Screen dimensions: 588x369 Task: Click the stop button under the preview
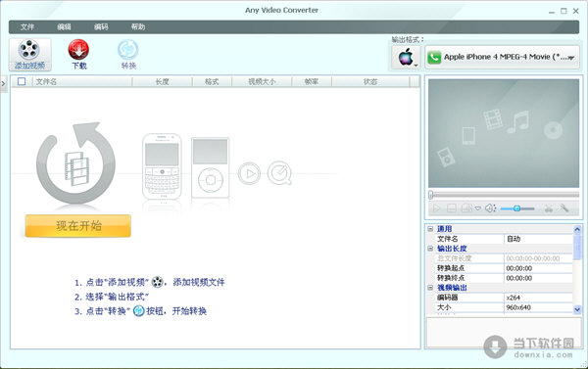click(452, 208)
